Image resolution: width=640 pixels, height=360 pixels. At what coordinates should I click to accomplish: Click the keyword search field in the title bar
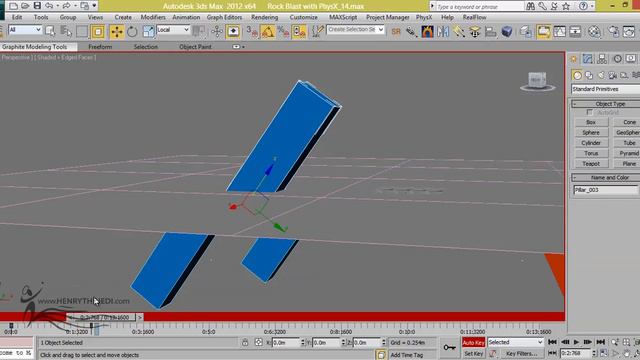pyautogui.click(x=480, y=6)
